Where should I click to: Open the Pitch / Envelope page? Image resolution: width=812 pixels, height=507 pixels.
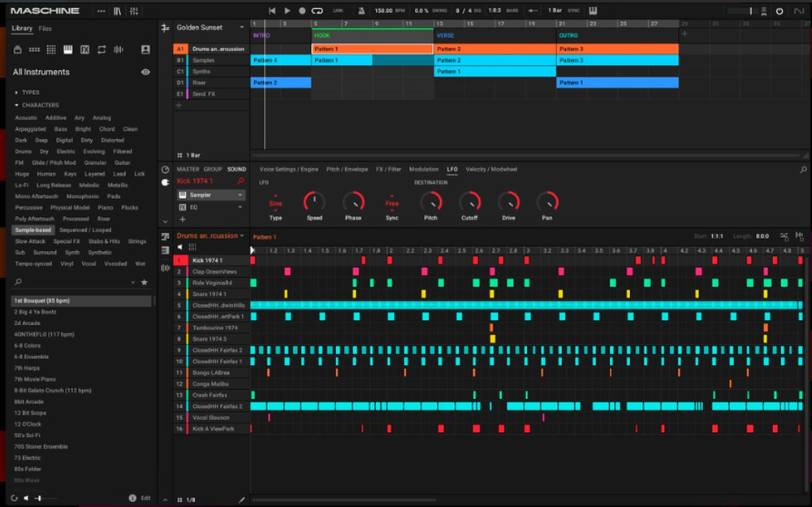pyautogui.click(x=347, y=170)
